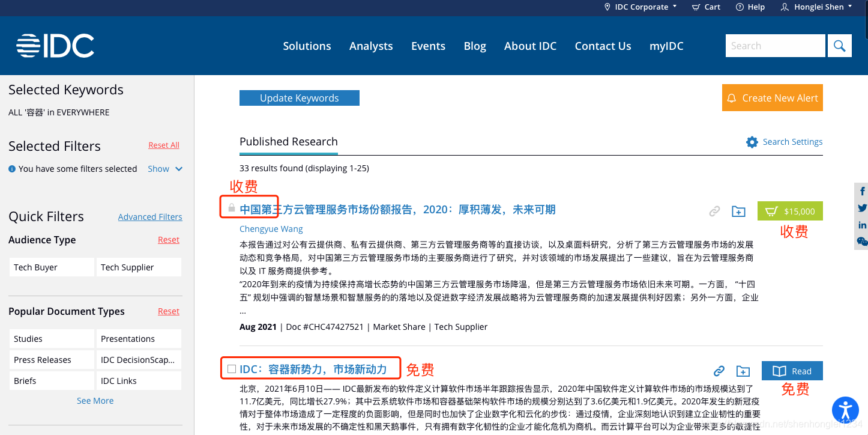Open the Solutions menu
Viewport: 868px width, 435px height.
coord(307,46)
